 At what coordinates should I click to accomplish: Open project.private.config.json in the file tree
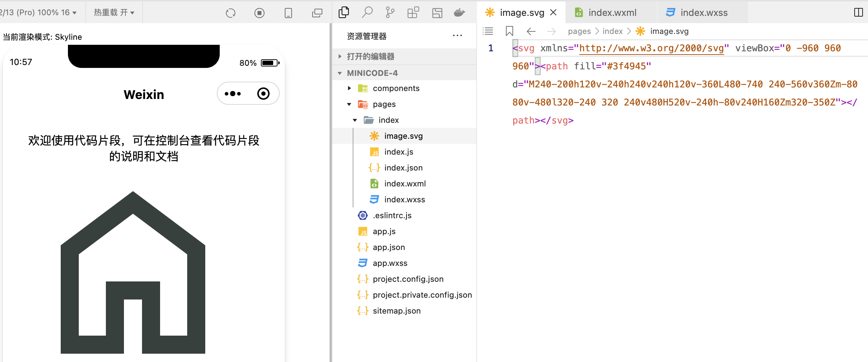tap(404, 295)
